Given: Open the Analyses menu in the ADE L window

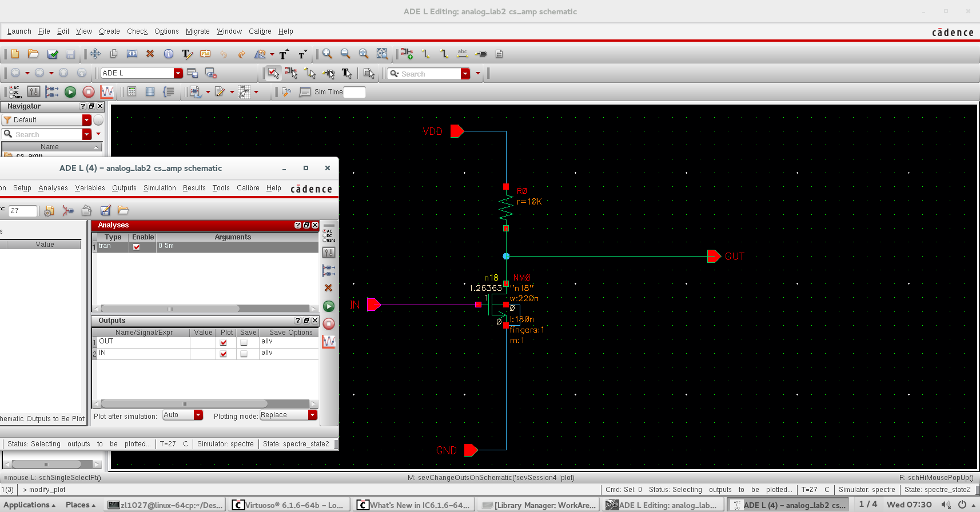Looking at the screenshot, I should (x=53, y=188).
